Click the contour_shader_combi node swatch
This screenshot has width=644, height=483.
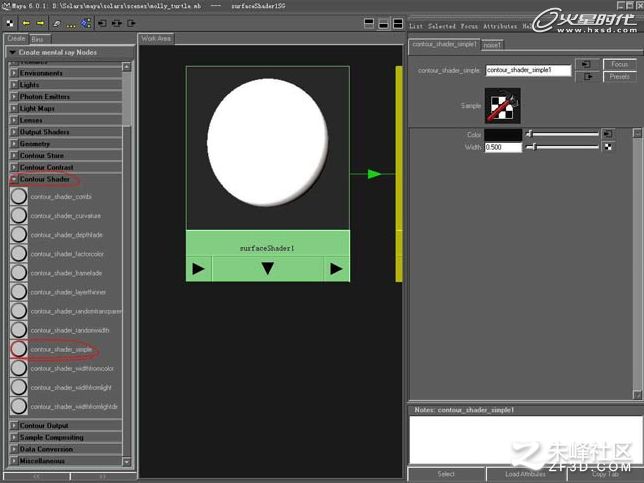19,196
